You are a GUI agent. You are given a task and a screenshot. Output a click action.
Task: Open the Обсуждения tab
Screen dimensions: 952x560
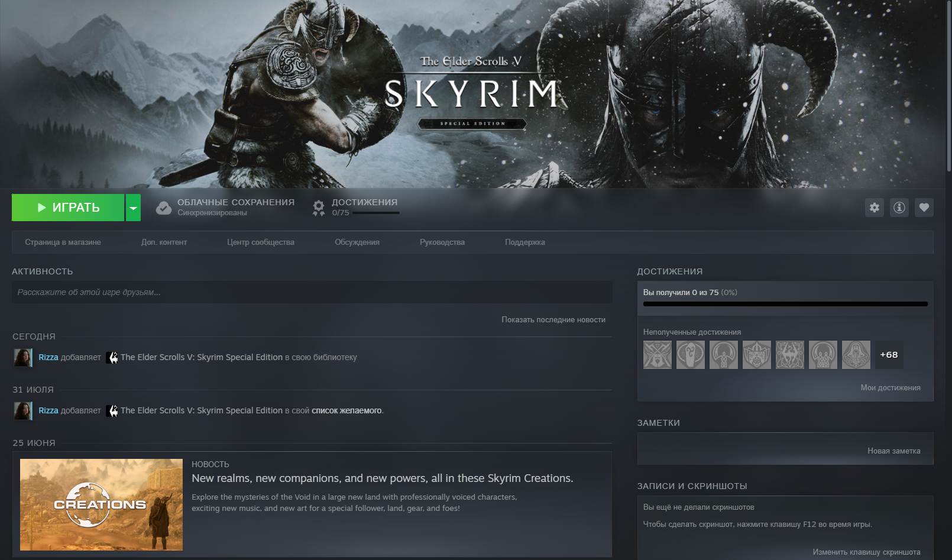coord(357,242)
